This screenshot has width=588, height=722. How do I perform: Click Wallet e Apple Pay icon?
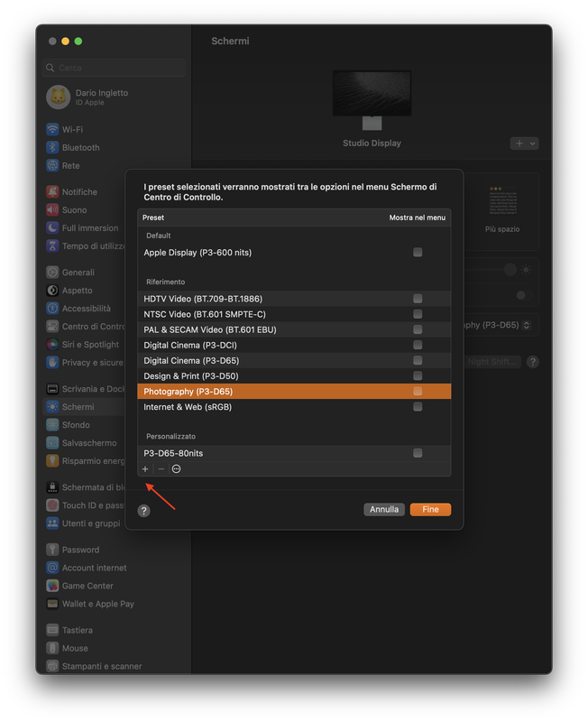pyautogui.click(x=52, y=603)
